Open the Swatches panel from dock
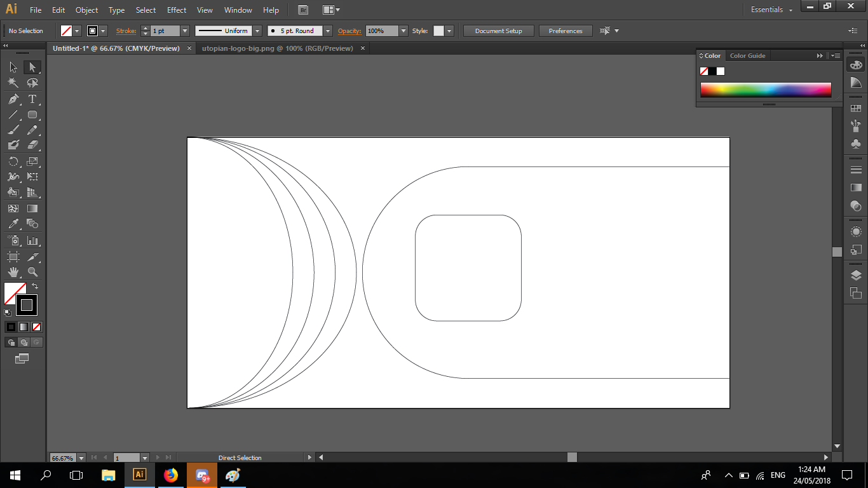This screenshot has height=488, width=868. pos(856,109)
